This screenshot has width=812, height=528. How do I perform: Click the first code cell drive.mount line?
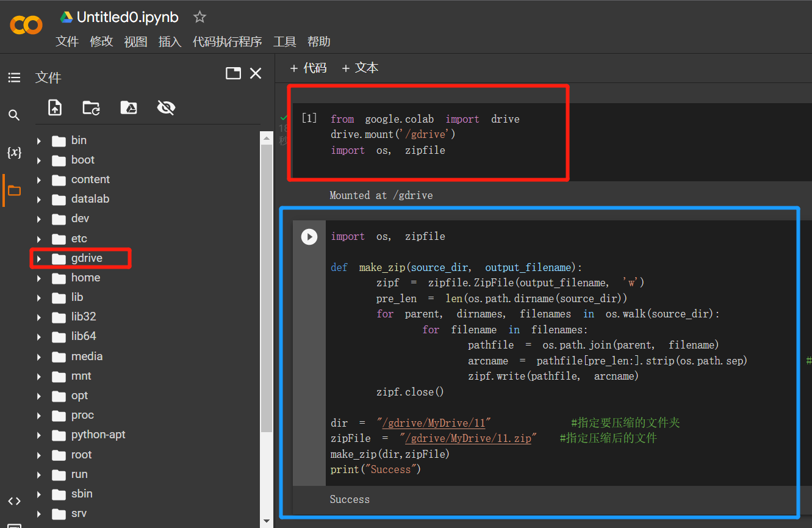[393, 134]
